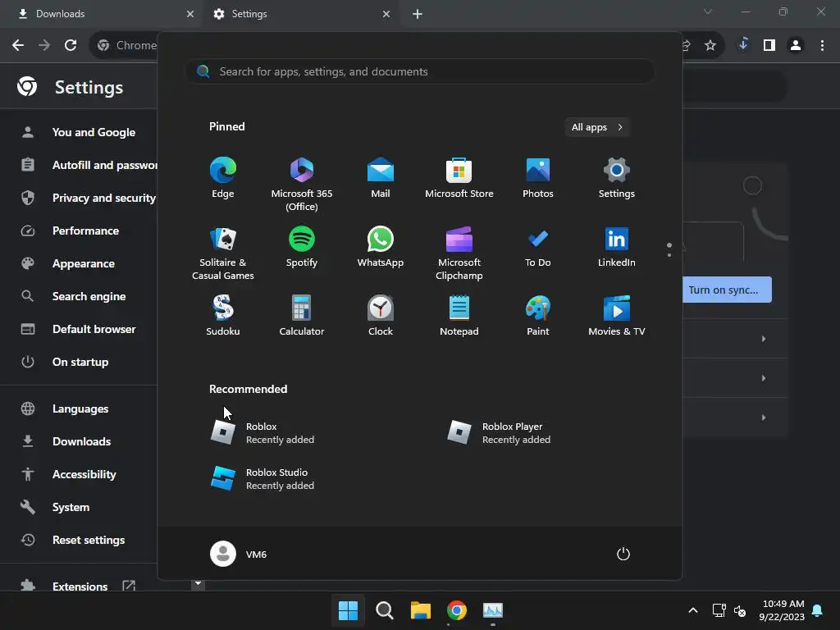
Task: Open recommended Roblox Player
Action: click(500, 433)
